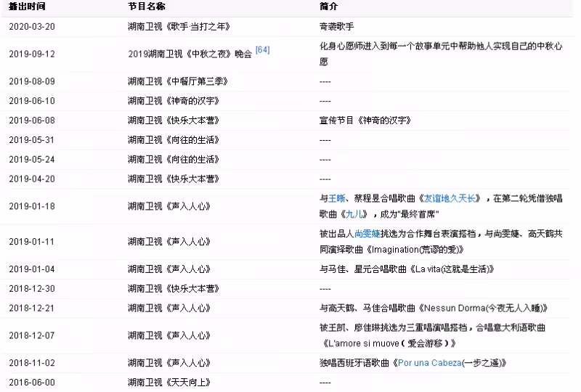The image size is (581, 392).
Task: Select the date 2019-09-12
Action: (32, 54)
